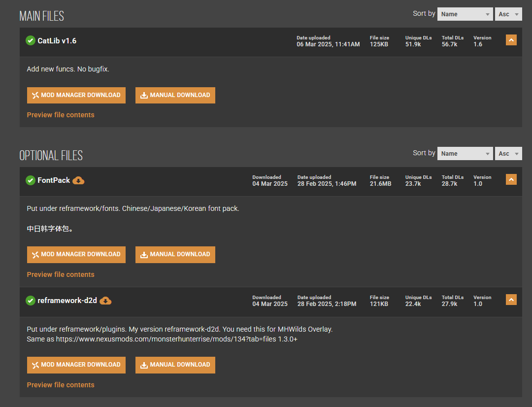Click CatLib file size 125KB
532x407 pixels.
point(379,44)
